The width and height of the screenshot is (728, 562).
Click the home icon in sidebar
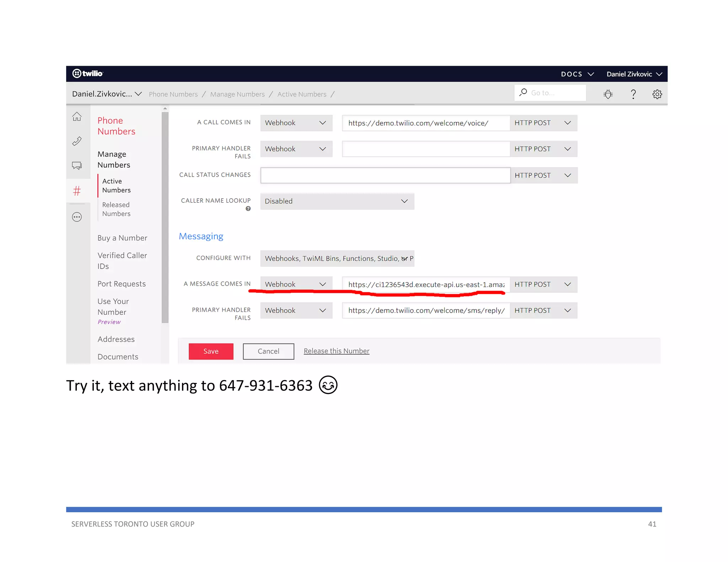pyautogui.click(x=77, y=117)
